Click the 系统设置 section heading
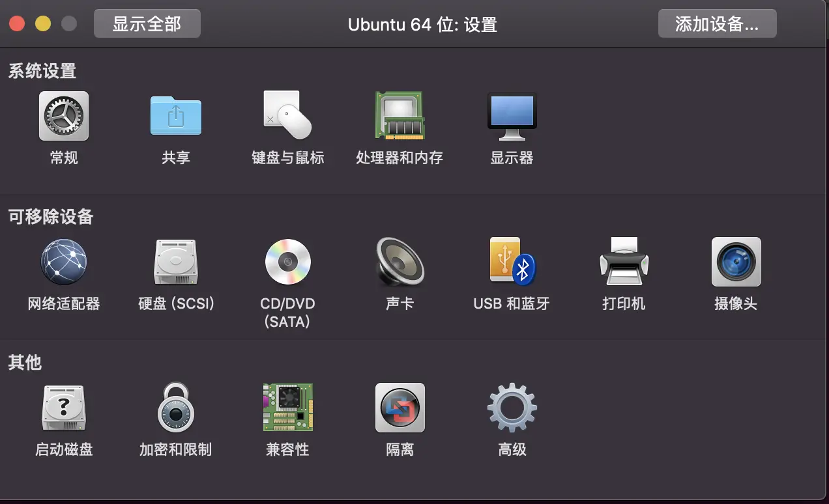 coord(42,70)
